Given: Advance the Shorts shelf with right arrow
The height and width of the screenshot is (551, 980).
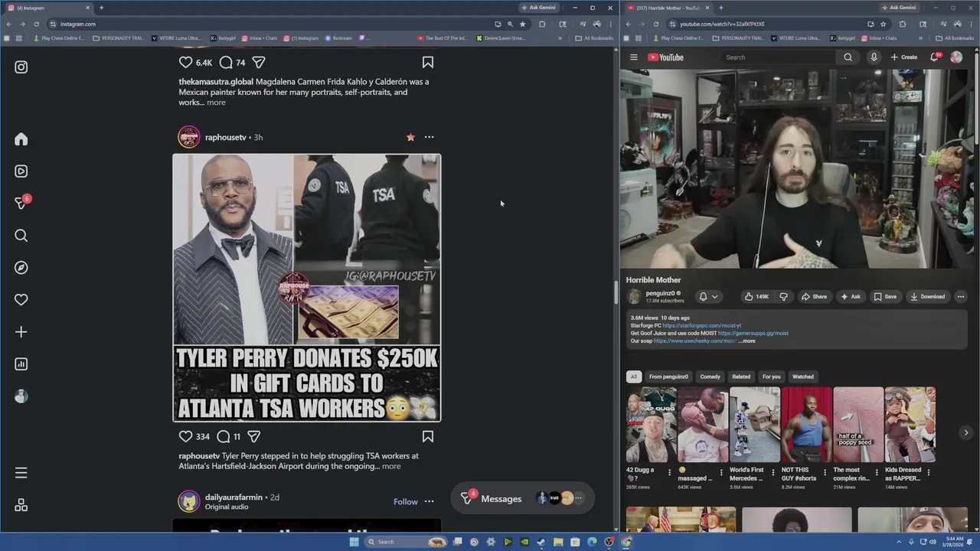Looking at the screenshot, I should (x=966, y=432).
